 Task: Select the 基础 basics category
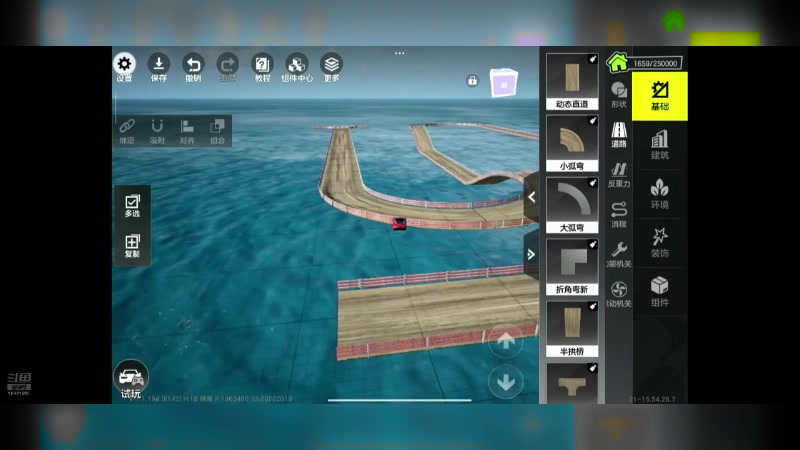pos(660,96)
